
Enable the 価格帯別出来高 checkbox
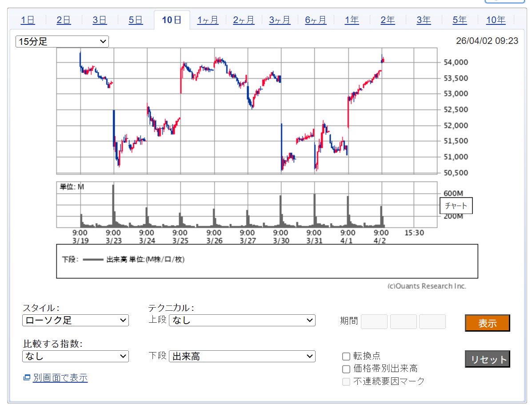(x=346, y=369)
